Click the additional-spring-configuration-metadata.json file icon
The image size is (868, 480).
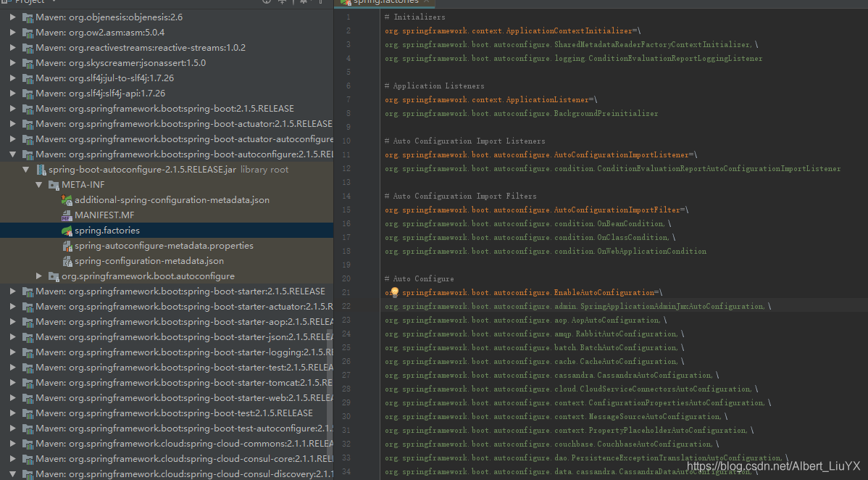(x=67, y=200)
